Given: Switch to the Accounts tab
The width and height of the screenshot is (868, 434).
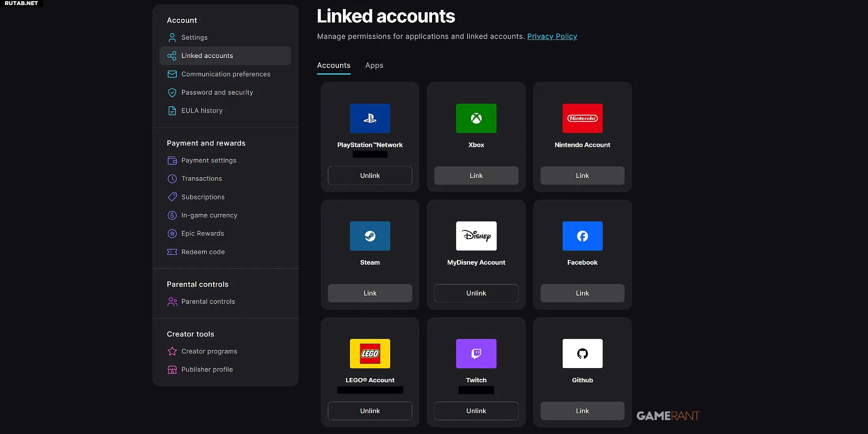Looking at the screenshot, I should point(333,65).
